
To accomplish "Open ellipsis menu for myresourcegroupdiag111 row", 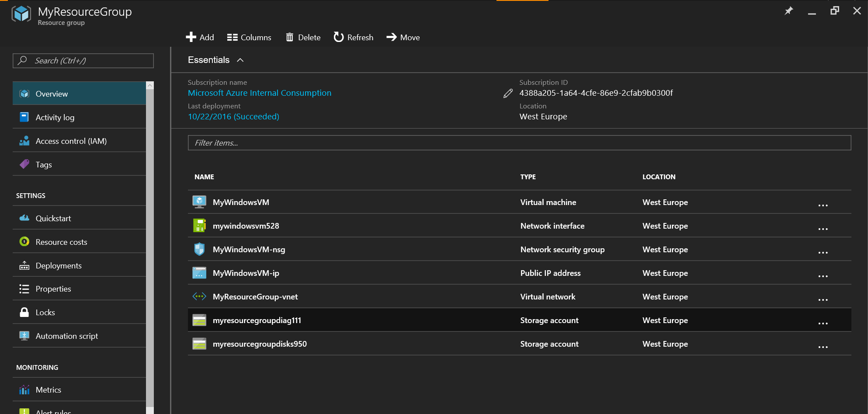I will pos(823,323).
